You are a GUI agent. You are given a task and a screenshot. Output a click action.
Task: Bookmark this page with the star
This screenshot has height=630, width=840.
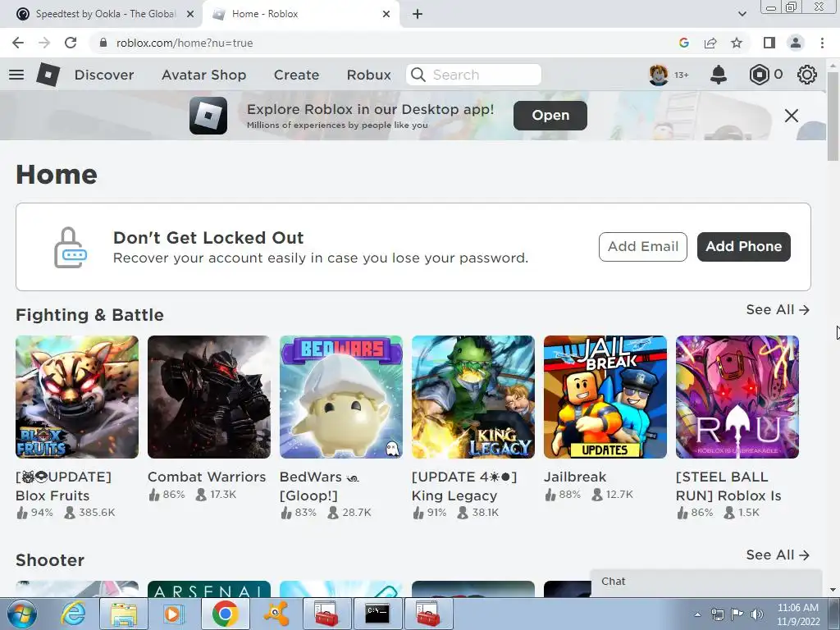coord(737,43)
